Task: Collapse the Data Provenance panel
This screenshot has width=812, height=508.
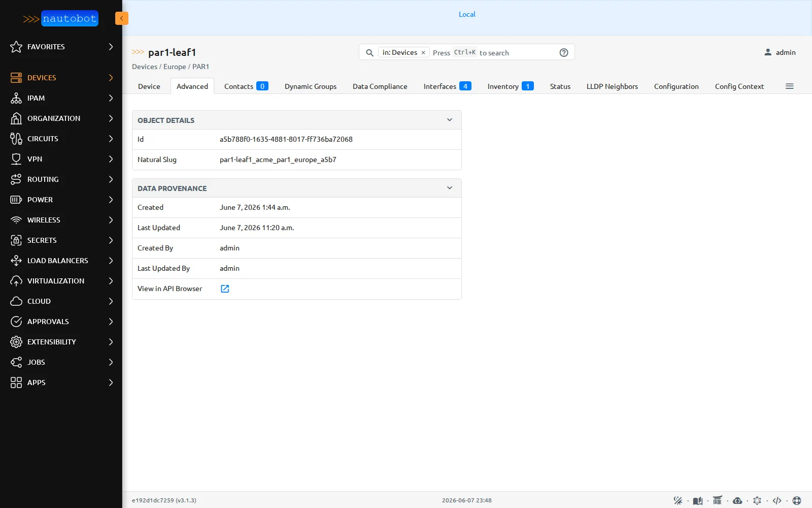Action: [450, 188]
